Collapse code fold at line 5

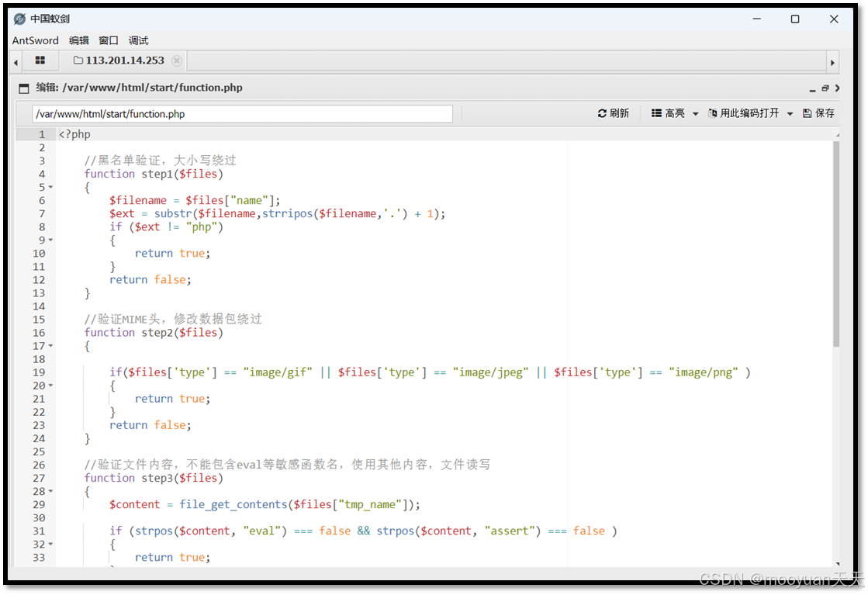[x=51, y=187]
